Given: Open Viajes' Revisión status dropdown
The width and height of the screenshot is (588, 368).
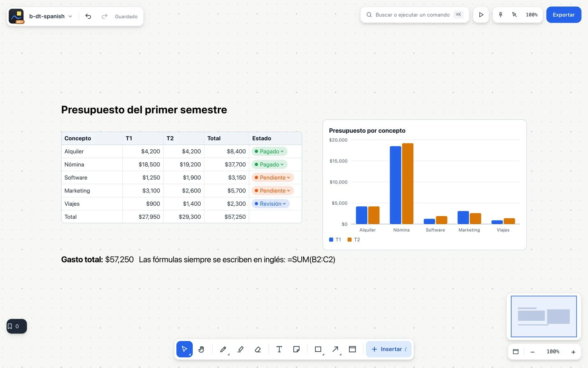Looking at the screenshot, I should pyautogui.click(x=270, y=204).
